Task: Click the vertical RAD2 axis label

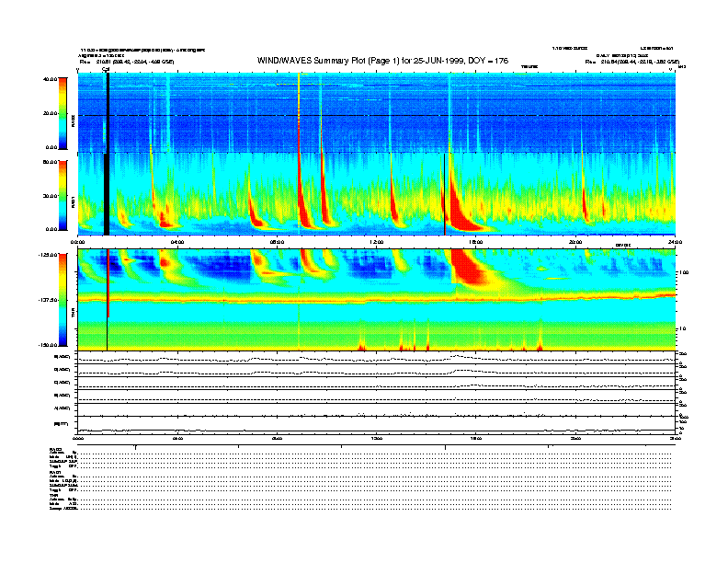Action: coord(73,121)
